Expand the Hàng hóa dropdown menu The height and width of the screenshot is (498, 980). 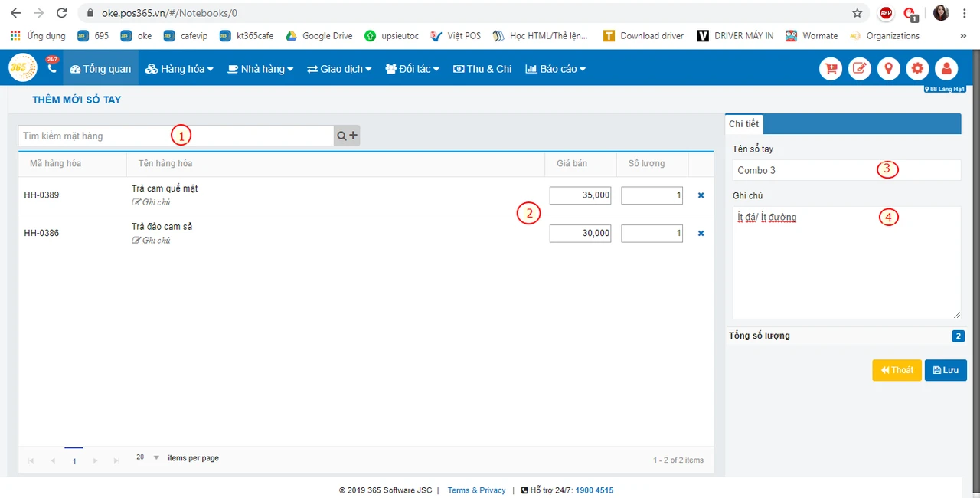(180, 69)
